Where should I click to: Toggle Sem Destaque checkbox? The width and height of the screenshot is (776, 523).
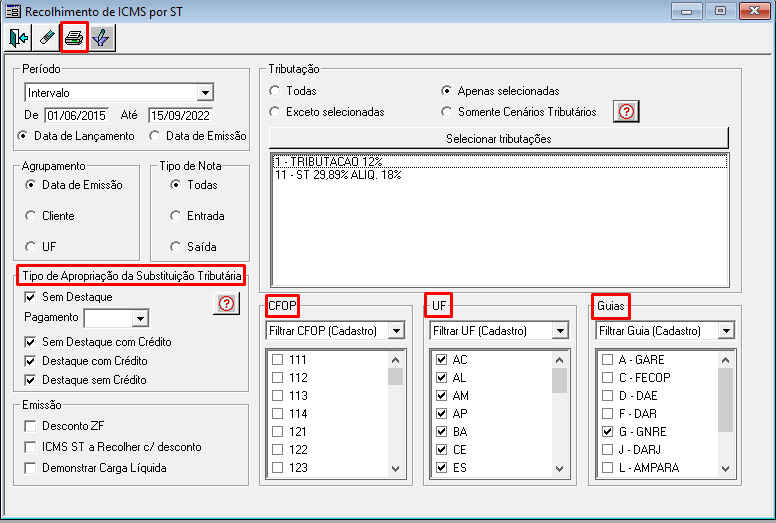30,297
